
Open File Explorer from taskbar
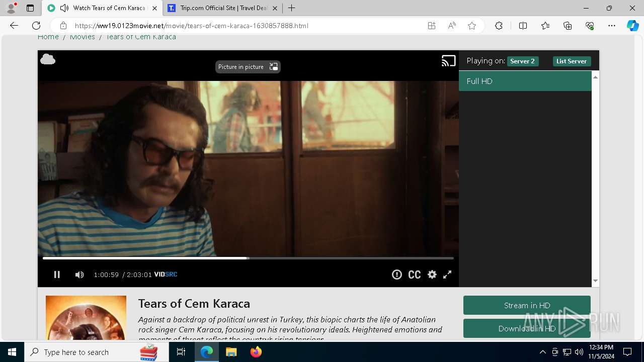[231, 352]
